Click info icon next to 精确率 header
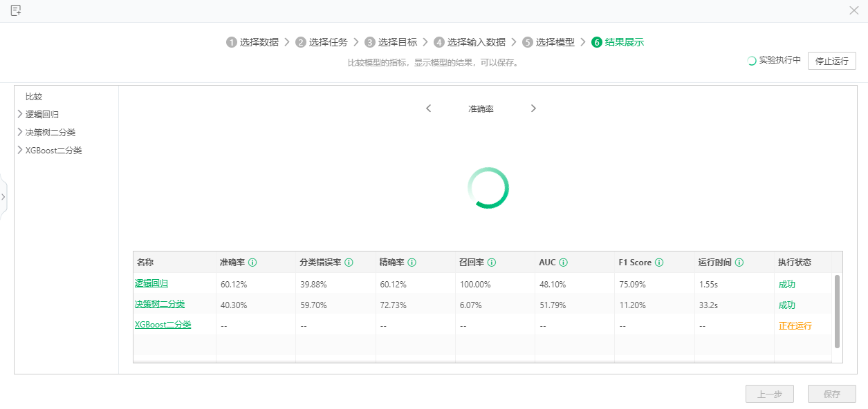Image resolution: width=868 pixels, height=409 pixels. (412, 263)
